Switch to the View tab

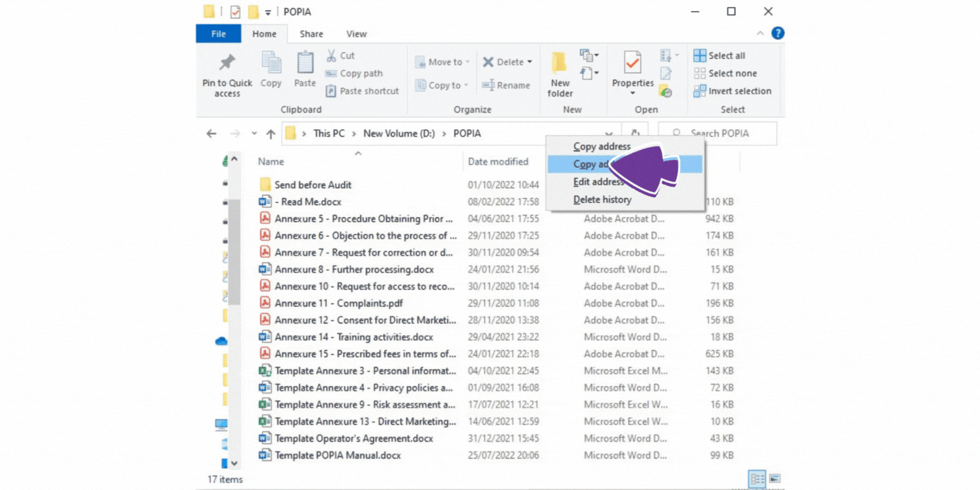[x=356, y=33]
